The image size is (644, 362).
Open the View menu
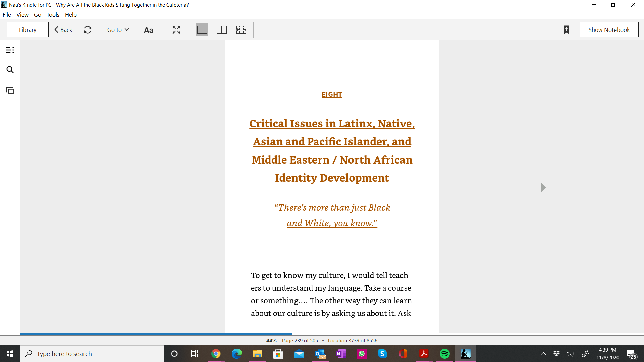click(x=22, y=15)
